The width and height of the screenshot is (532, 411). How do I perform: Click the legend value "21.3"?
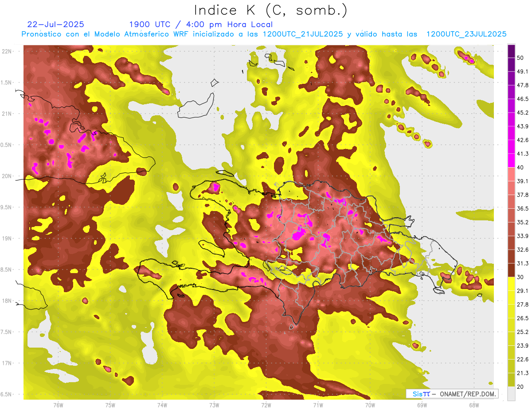click(x=523, y=373)
